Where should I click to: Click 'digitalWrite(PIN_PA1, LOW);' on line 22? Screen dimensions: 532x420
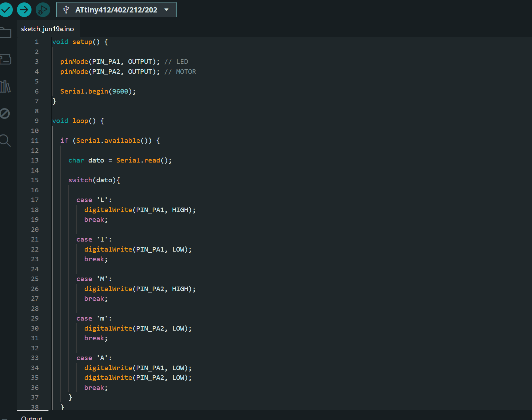138,250
